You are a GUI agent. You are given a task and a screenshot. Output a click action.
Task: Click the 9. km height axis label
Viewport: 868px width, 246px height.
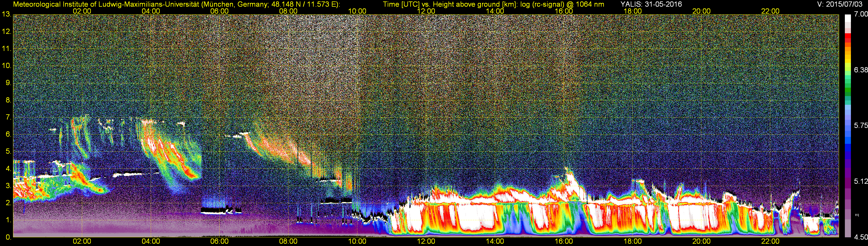pos(8,83)
